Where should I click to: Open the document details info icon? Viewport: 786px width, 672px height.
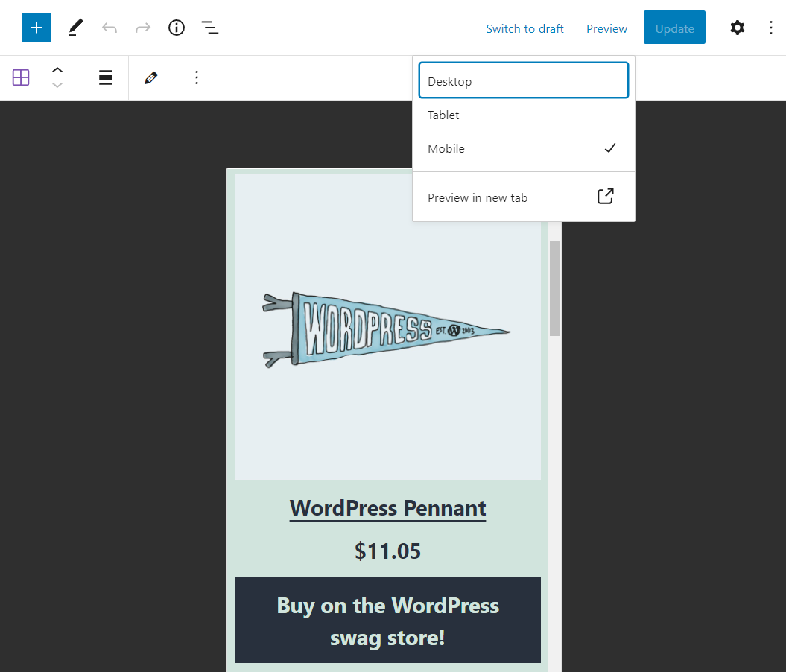177,28
